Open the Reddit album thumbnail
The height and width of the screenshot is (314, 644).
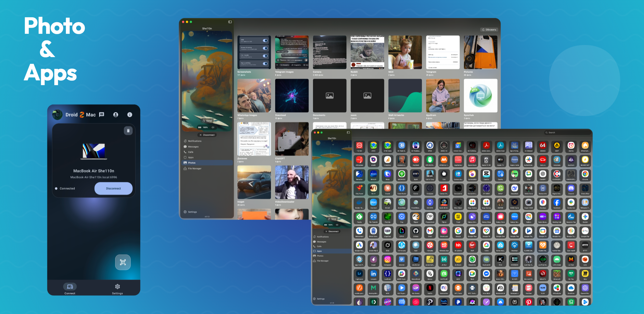pyautogui.click(x=367, y=52)
